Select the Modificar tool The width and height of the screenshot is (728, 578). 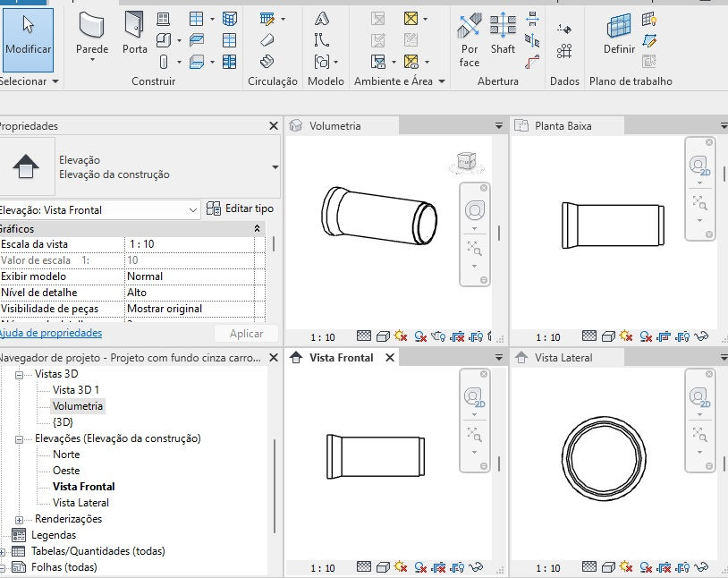[29, 40]
